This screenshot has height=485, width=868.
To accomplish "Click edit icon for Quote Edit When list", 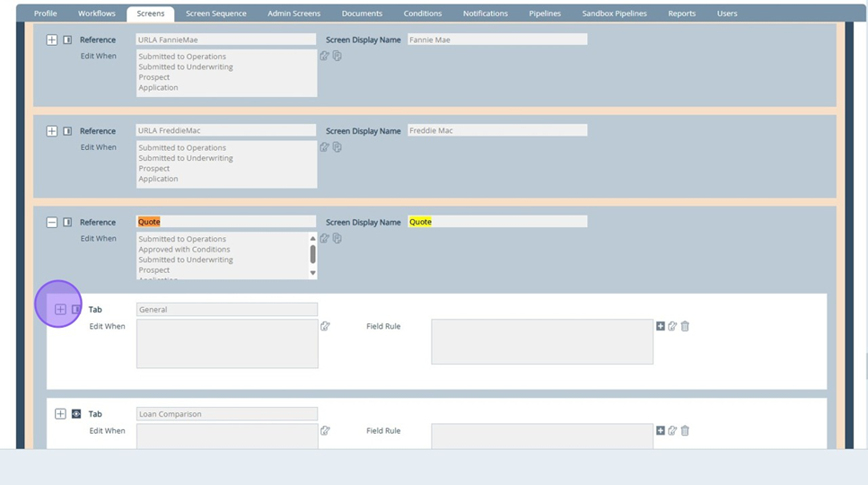I will pos(324,239).
